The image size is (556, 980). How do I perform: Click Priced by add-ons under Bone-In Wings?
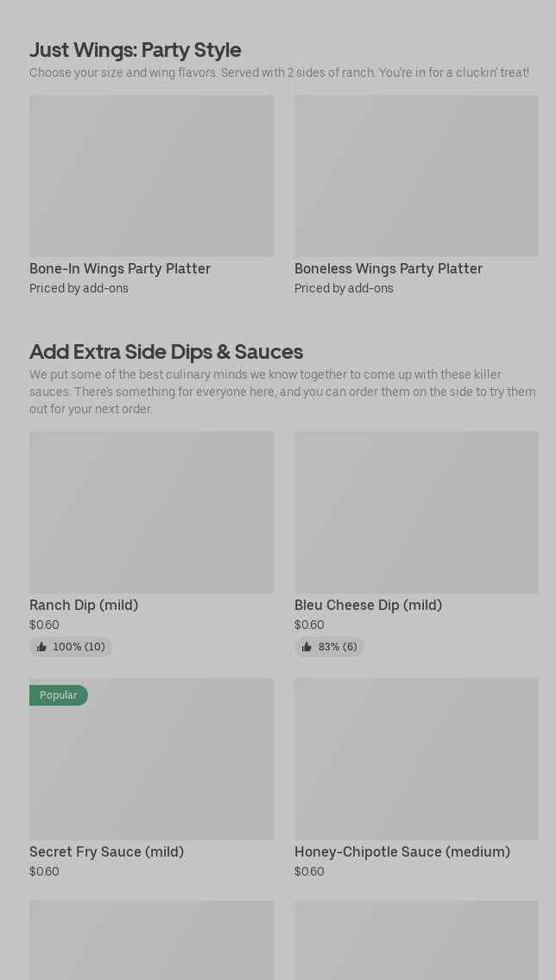coord(79,288)
